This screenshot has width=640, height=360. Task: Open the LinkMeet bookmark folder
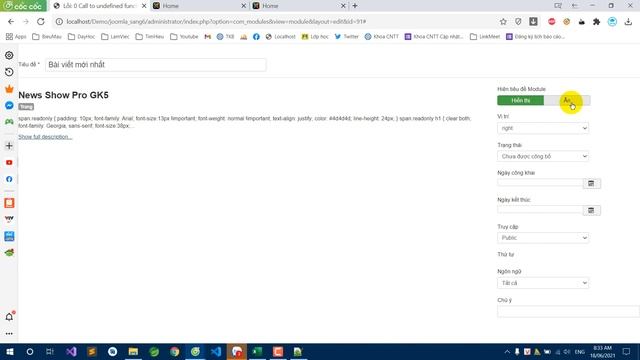click(x=485, y=36)
